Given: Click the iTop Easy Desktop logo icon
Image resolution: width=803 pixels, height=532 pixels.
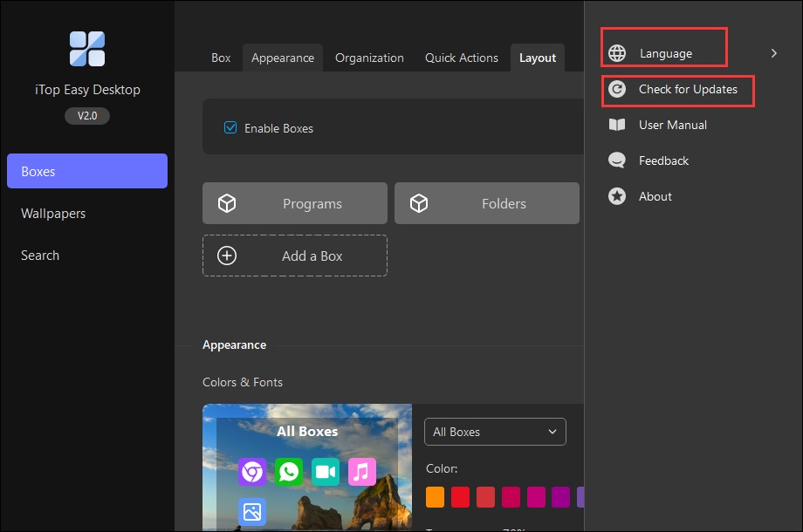Looking at the screenshot, I should click(x=87, y=49).
